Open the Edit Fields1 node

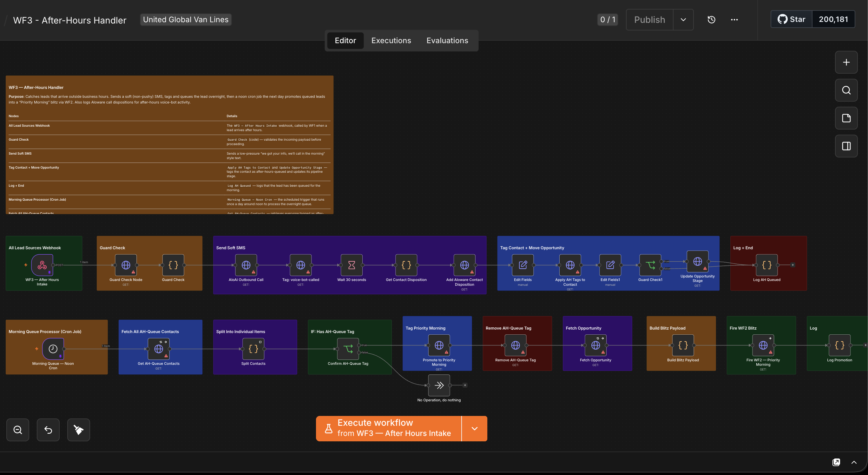pos(610,265)
